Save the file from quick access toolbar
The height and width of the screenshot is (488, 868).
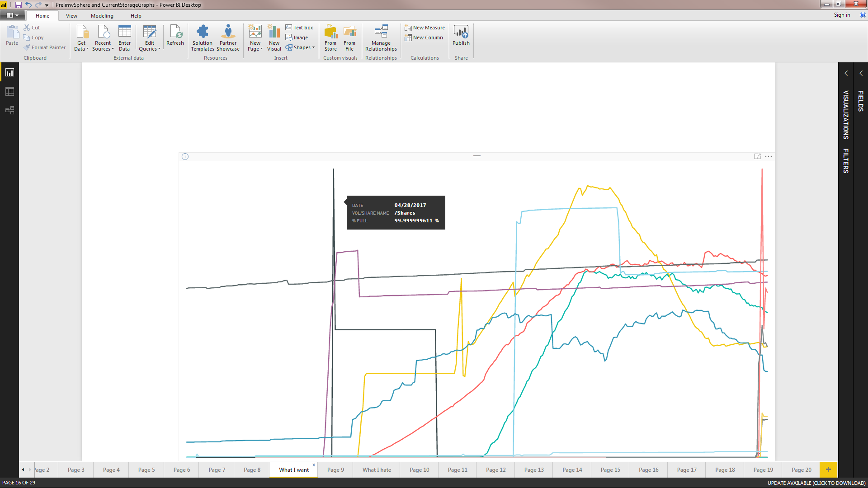19,5
